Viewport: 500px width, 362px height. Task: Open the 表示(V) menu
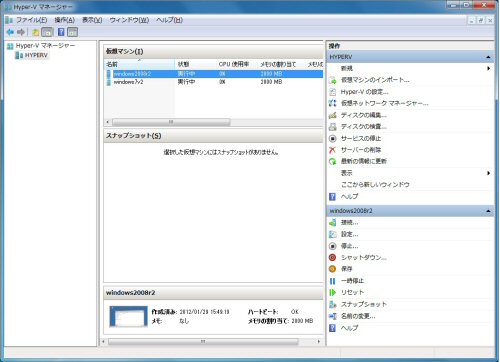coord(92,20)
